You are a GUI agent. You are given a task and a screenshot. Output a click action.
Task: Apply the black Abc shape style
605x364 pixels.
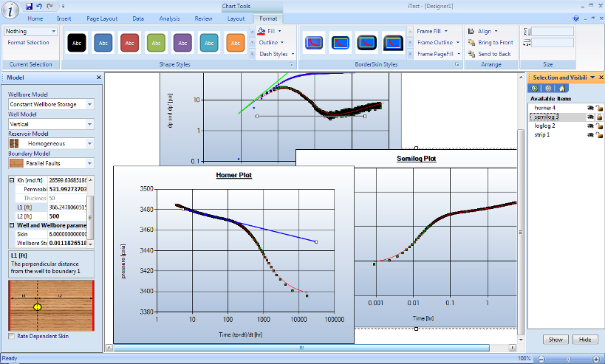click(77, 43)
